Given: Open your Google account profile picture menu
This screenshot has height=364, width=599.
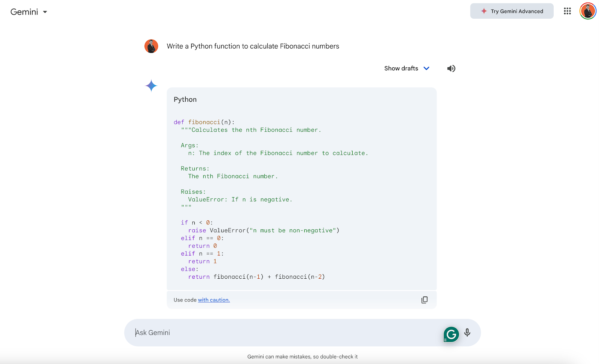Looking at the screenshot, I should pos(587,11).
